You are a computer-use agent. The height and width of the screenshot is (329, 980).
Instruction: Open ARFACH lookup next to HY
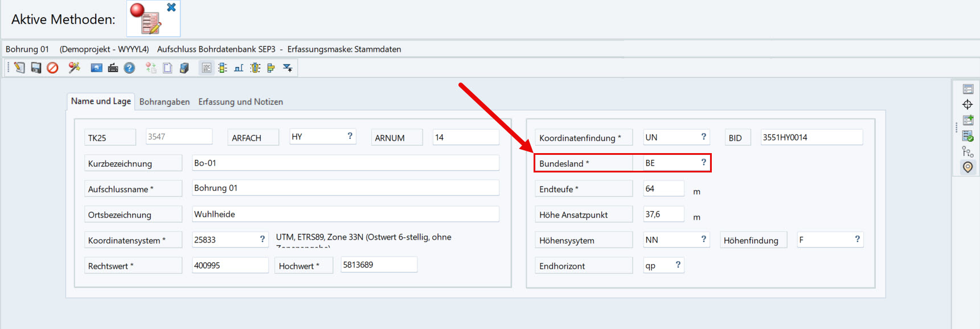click(x=350, y=136)
